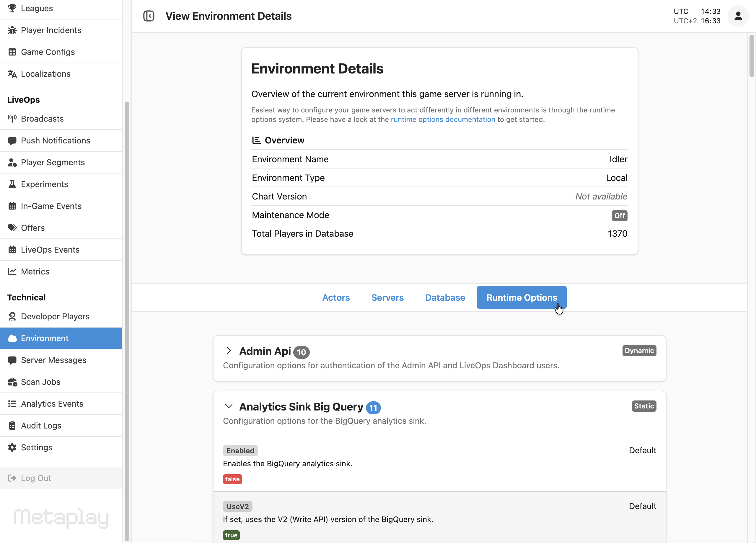The height and width of the screenshot is (543, 756).
Task: Open the Scan Jobs page
Action: tap(40, 382)
